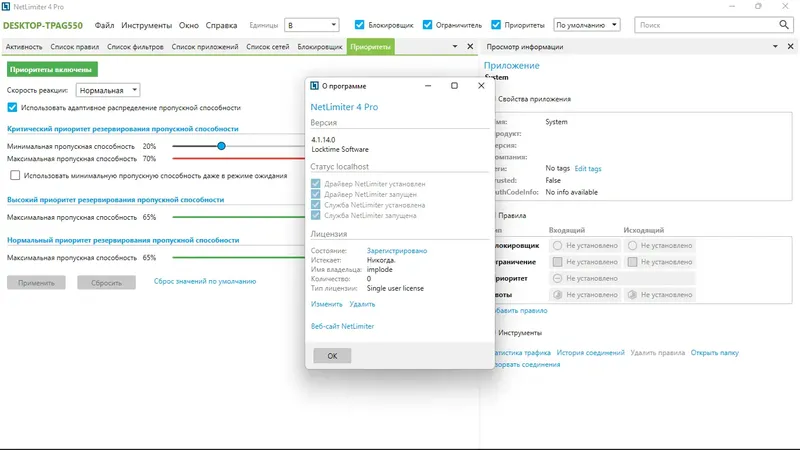Switch to the Активность tab

24,46
